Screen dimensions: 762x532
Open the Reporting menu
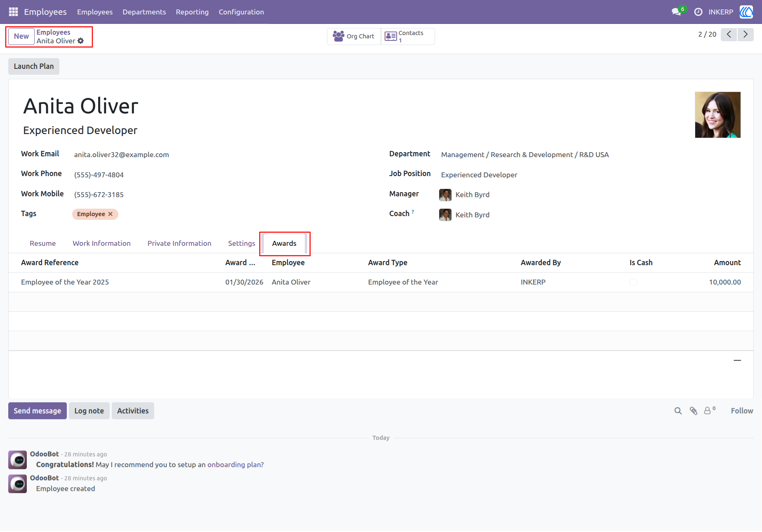(192, 12)
